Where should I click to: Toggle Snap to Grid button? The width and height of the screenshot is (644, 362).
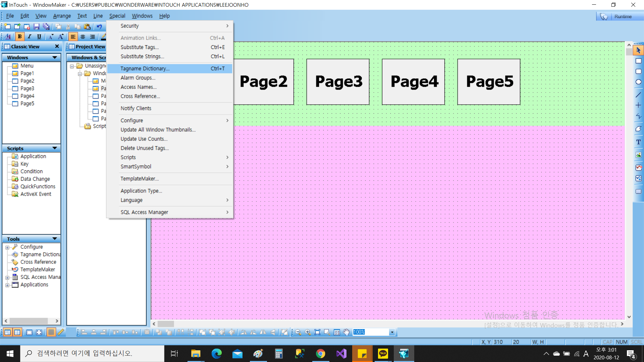click(x=51, y=332)
